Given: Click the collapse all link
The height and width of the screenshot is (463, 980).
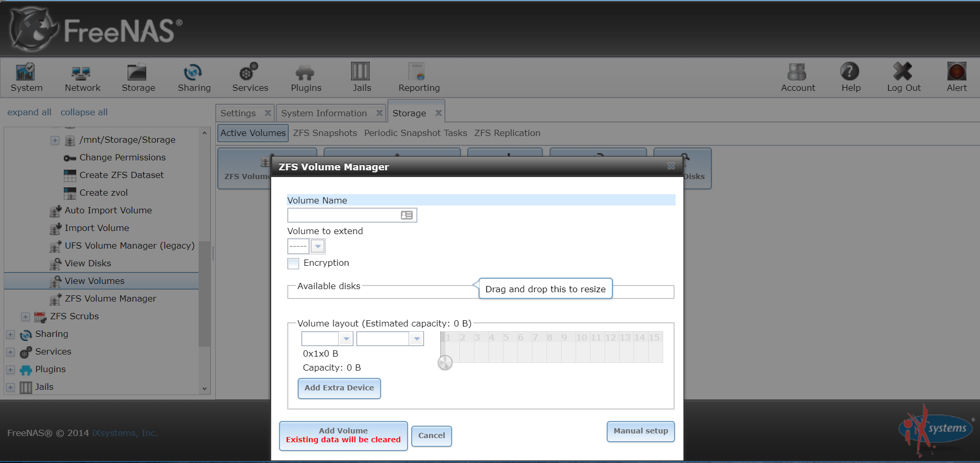Looking at the screenshot, I should point(84,112).
